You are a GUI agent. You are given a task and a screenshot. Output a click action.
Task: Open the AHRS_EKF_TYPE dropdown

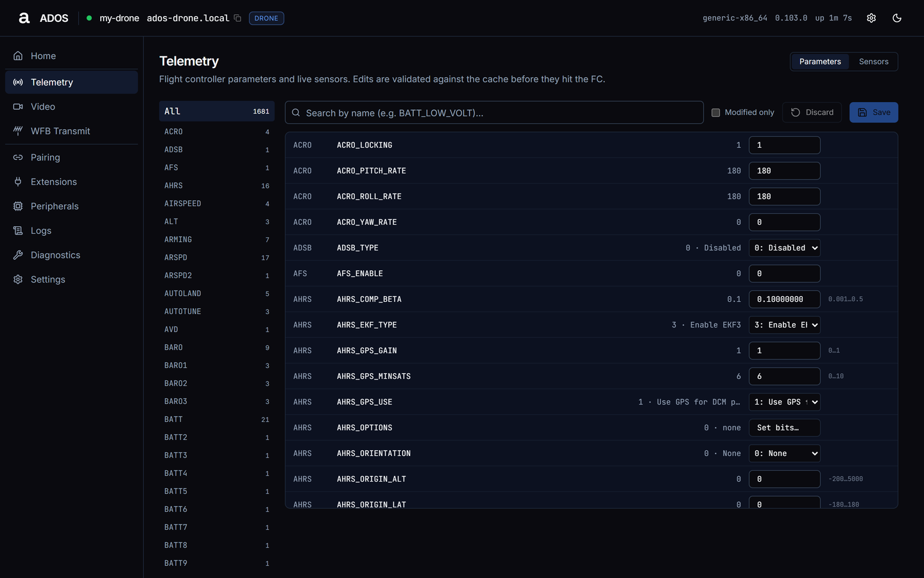pos(785,325)
